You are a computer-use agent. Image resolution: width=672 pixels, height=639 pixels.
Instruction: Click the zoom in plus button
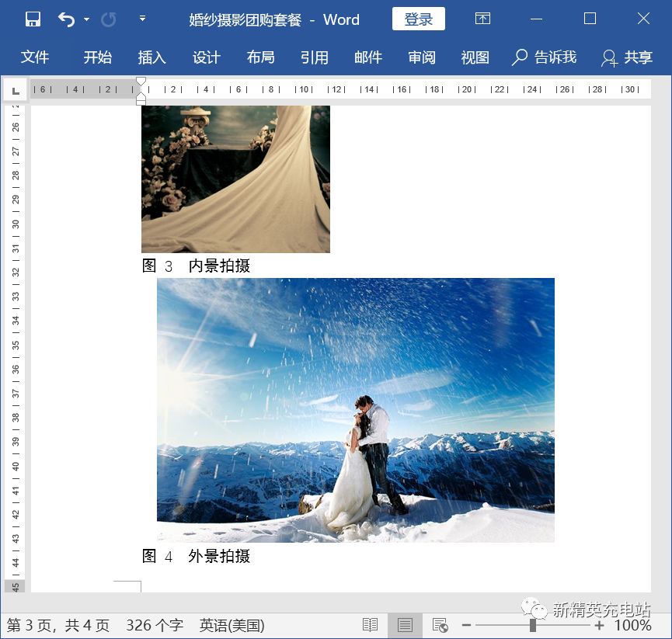coord(600,626)
